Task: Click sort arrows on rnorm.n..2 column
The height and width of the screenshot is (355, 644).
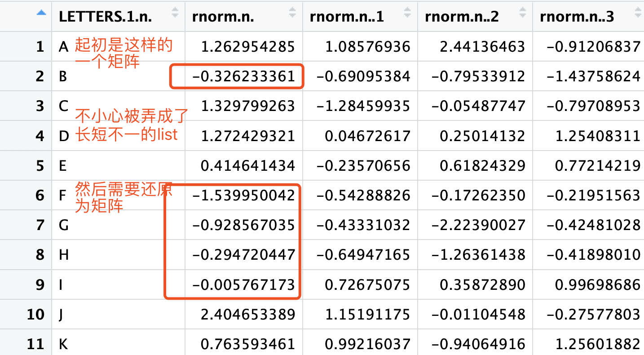Action: tap(522, 13)
